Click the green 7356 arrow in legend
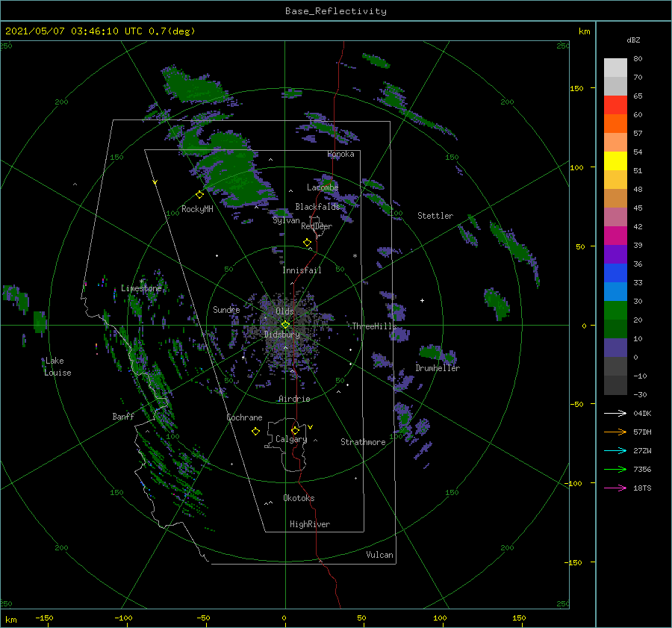Image resolution: width=672 pixels, height=628 pixels. [615, 470]
